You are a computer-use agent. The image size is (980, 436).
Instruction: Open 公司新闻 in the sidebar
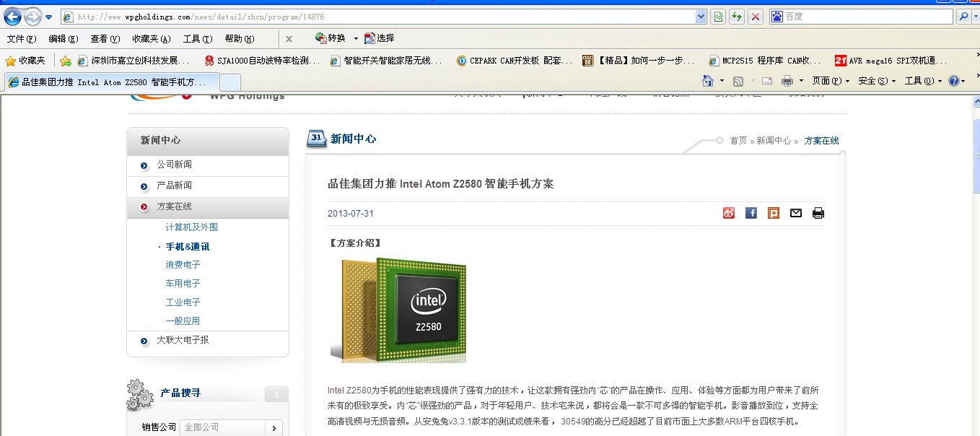point(174,165)
